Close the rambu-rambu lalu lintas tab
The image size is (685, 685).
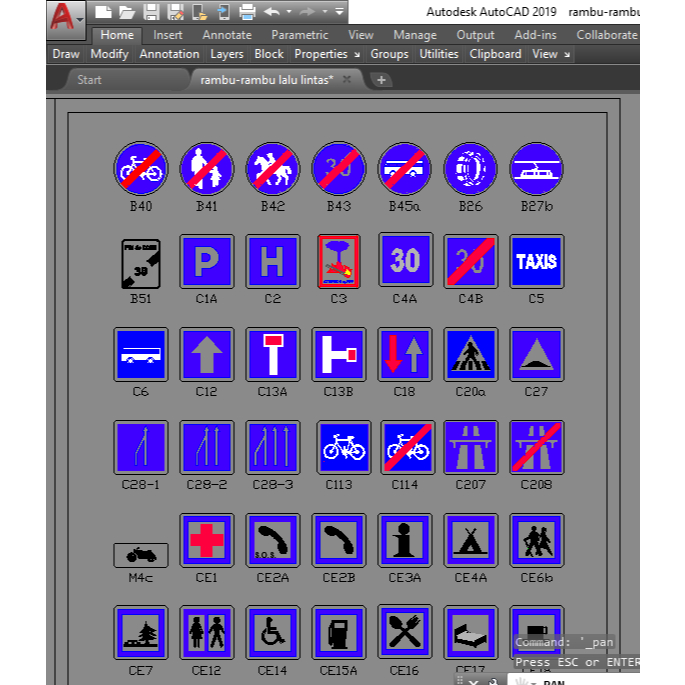347,80
